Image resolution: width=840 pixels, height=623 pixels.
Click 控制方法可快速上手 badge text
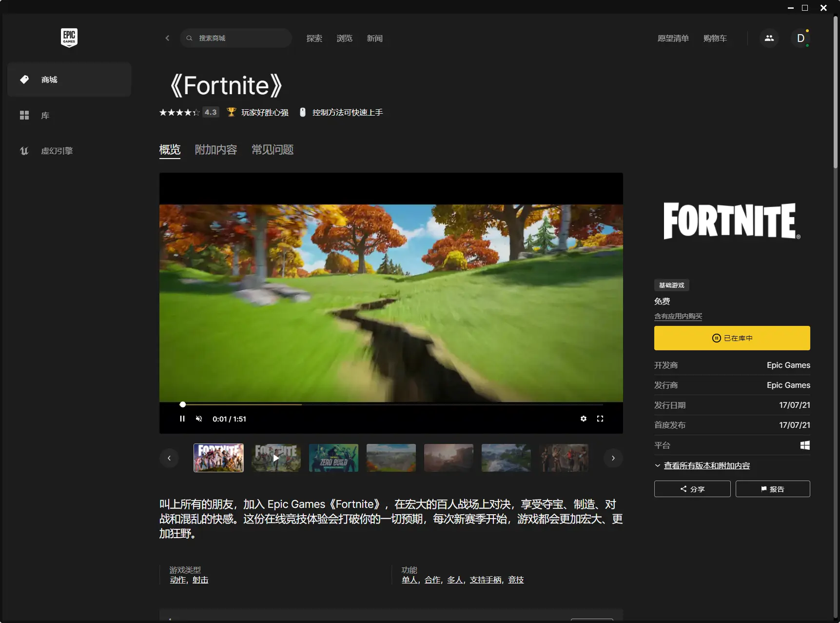pyautogui.click(x=348, y=112)
